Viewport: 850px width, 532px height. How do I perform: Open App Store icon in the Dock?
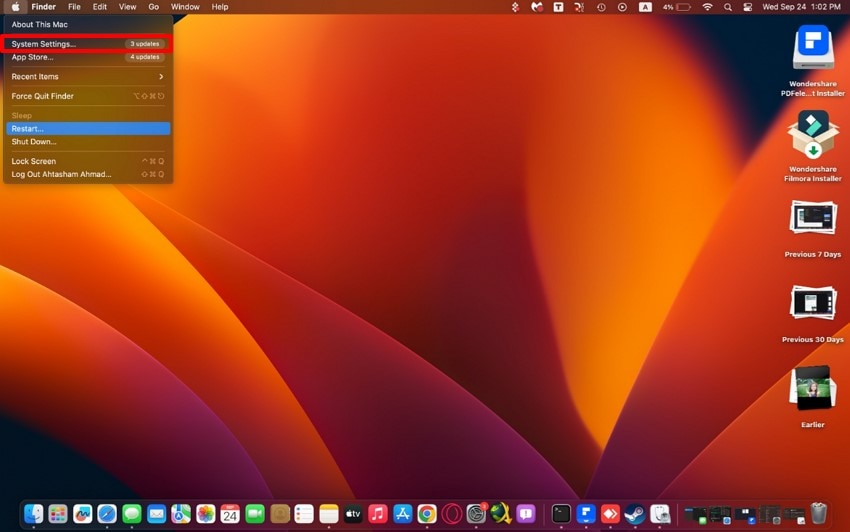tap(402, 514)
